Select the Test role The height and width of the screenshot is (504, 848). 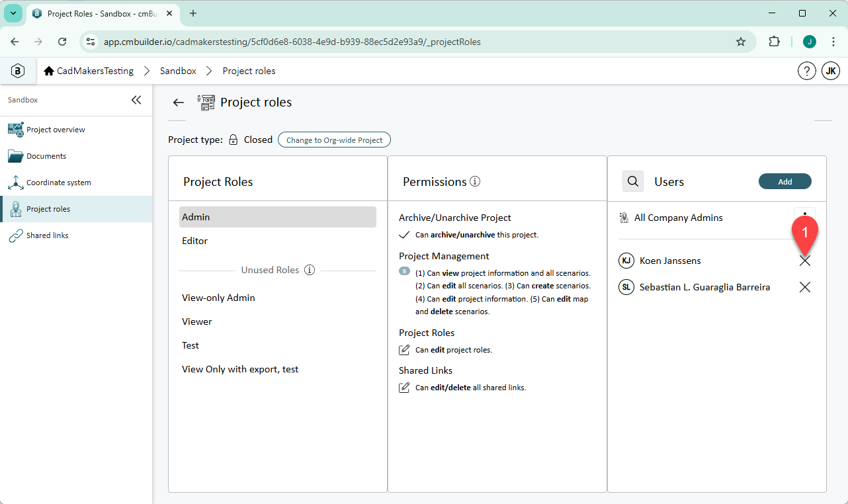(x=278, y=345)
